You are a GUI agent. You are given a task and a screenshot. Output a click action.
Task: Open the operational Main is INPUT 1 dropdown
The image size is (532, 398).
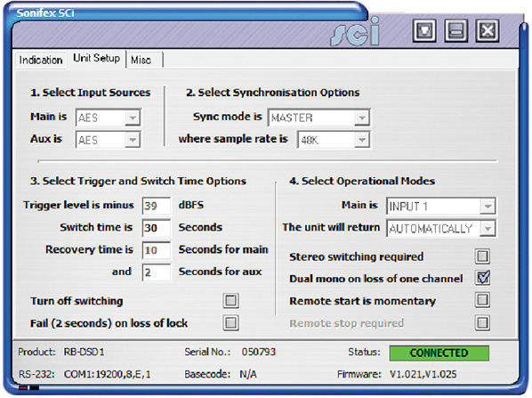(x=440, y=207)
